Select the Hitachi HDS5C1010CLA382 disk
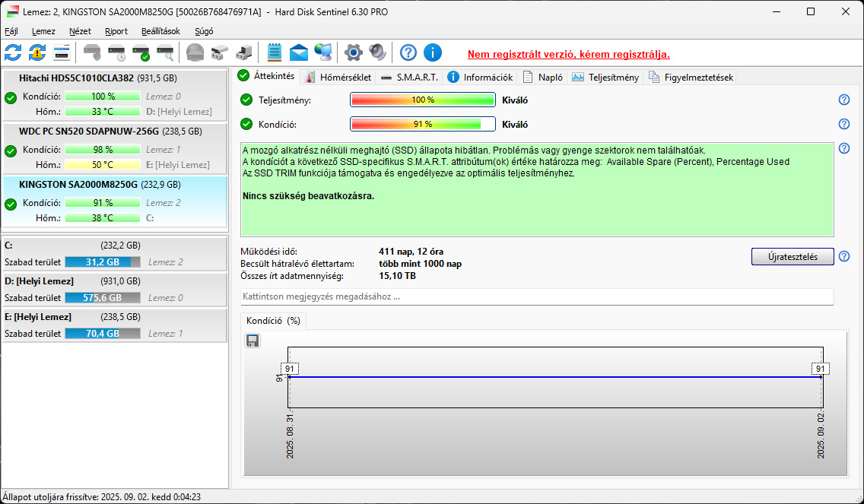Image resolution: width=864 pixels, height=504 pixels. pos(115,94)
